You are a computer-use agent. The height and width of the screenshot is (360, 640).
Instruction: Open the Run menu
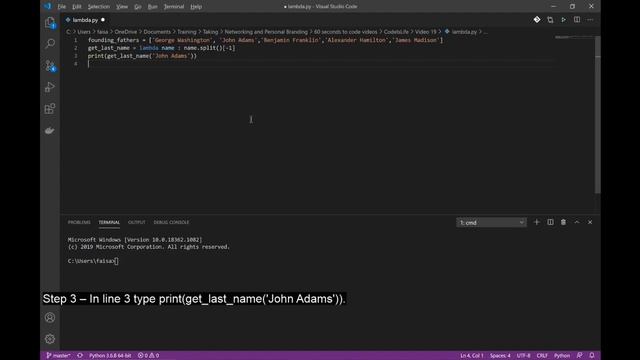[x=153, y=7]
